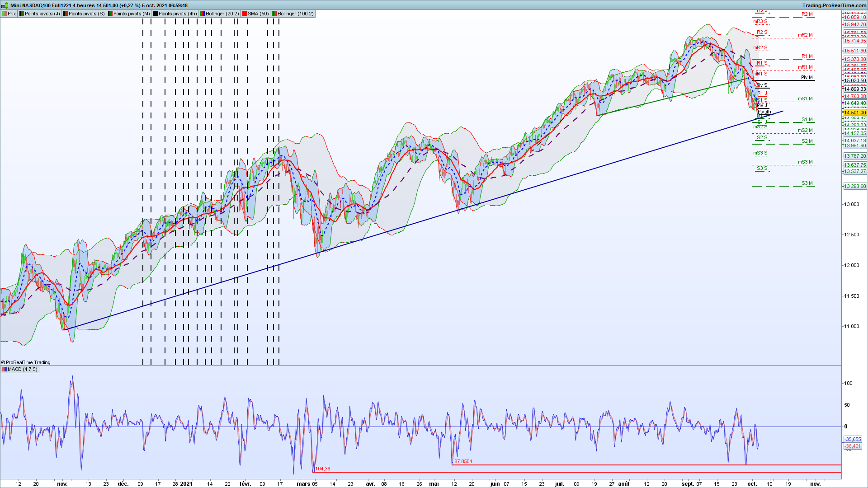Click the red SMA (50) swatch
The width and height of the screenshot is (868, 488).
point(245,14)
